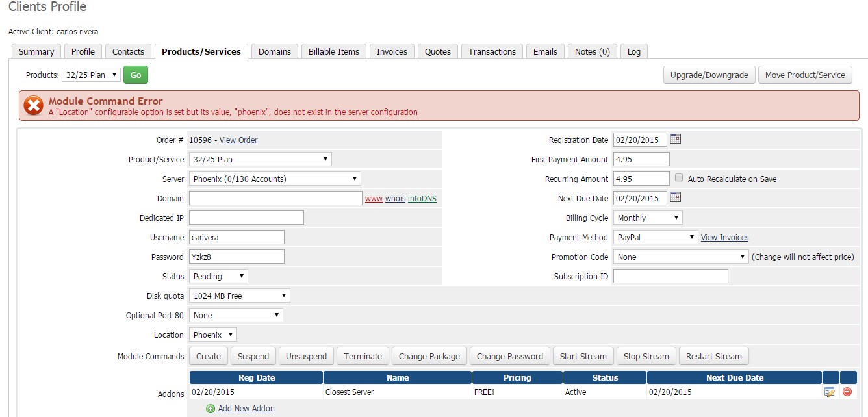Image resolution: width=868 pixels, height=417 pixels.
Task: View the Quotes tab
Action: 438,51
